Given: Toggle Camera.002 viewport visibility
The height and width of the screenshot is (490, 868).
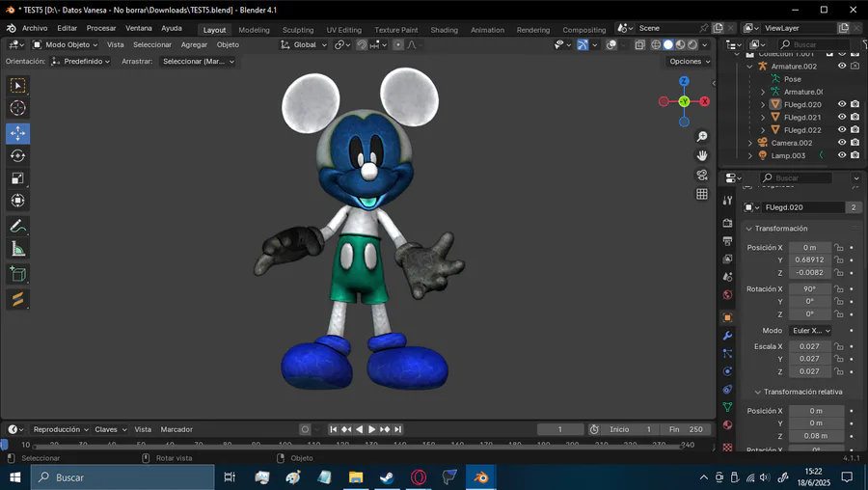Looking at the screenshot, I should (842, 143).
